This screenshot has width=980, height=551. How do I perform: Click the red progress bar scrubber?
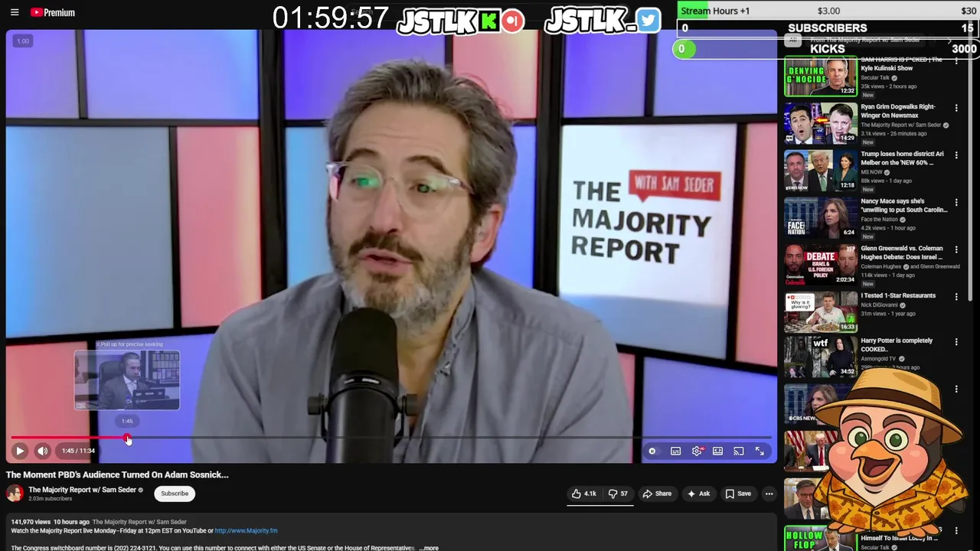click(128, 439)
